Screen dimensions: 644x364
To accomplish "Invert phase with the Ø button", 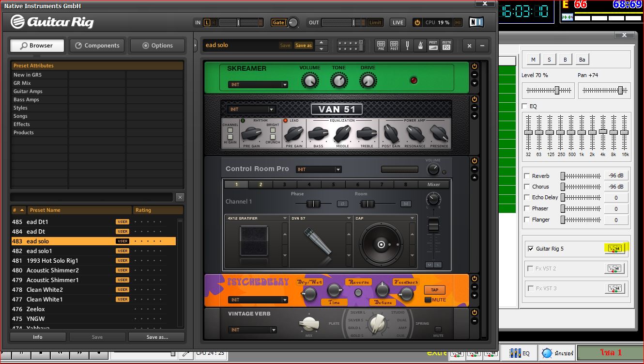I will 342,204.
